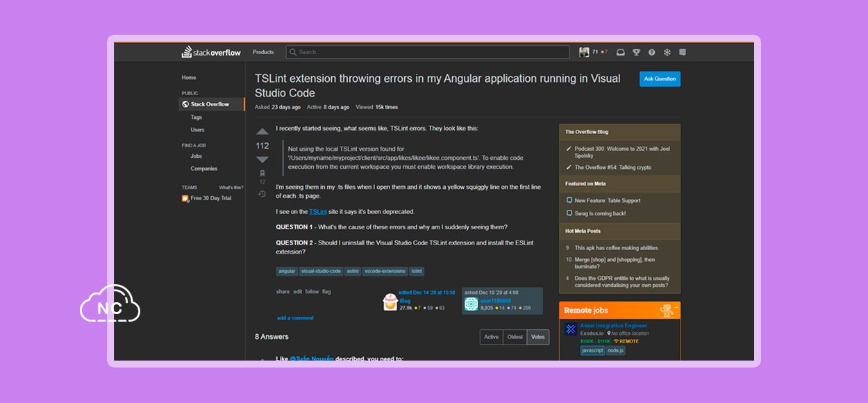Image resolution: width=868 pixels, height=403 pixels.
Task: Click the vscode-extensions tag
Action: pos(385,271)
